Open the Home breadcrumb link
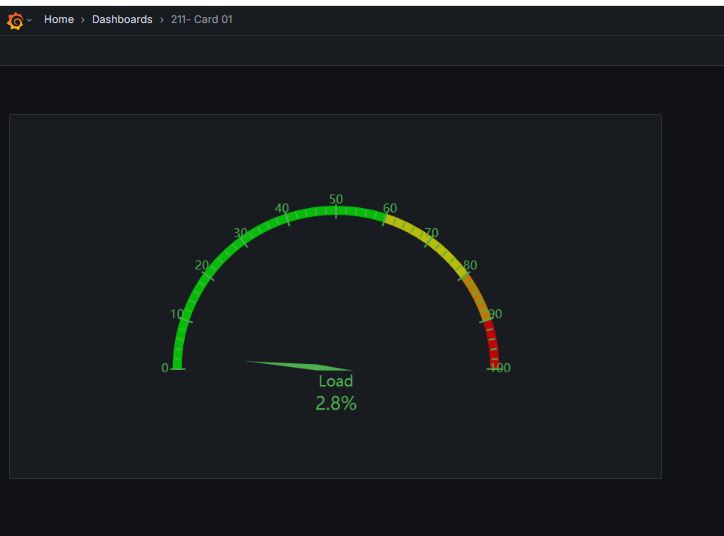This screenshot has height=536, width=724. [x=59, y=19]
